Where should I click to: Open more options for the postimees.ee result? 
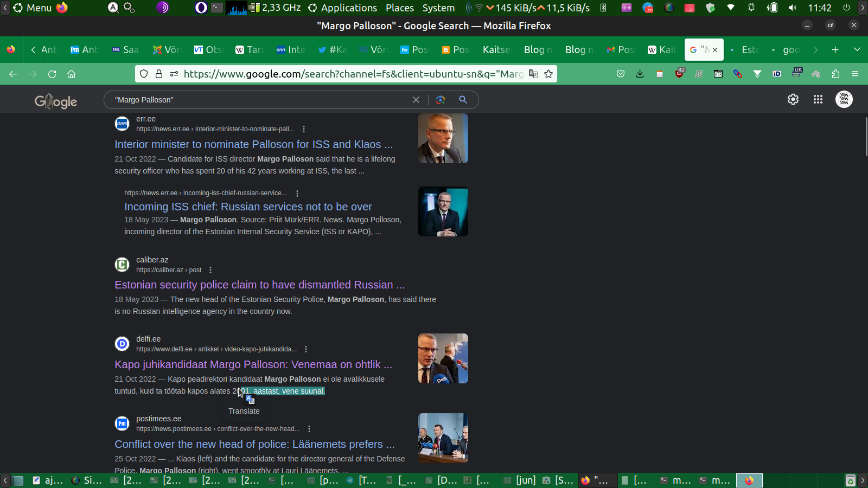[x=309, y=429]
